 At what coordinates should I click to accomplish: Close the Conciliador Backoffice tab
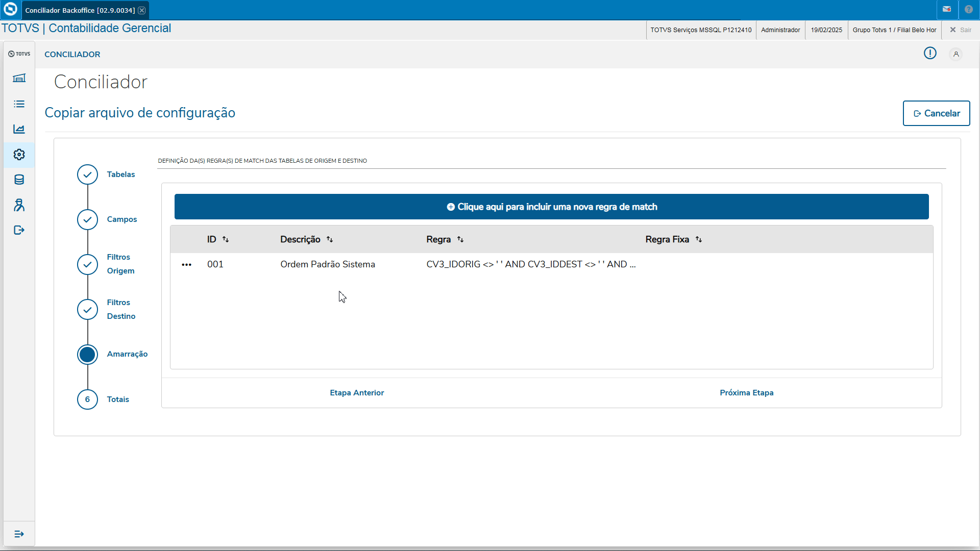[142, 10]
